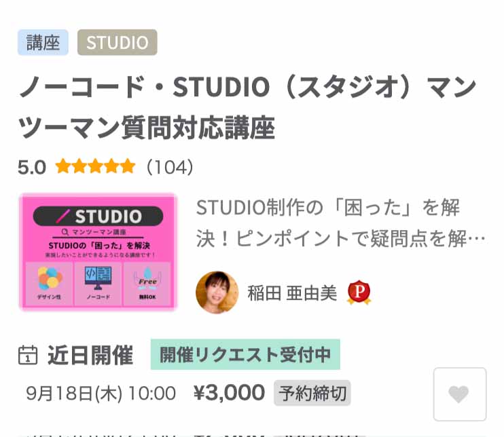Select the STUDIO tag label
Image resolution: width=504 pixels, height=437 pixels.
pyautogui.click(x=118, y=42)
